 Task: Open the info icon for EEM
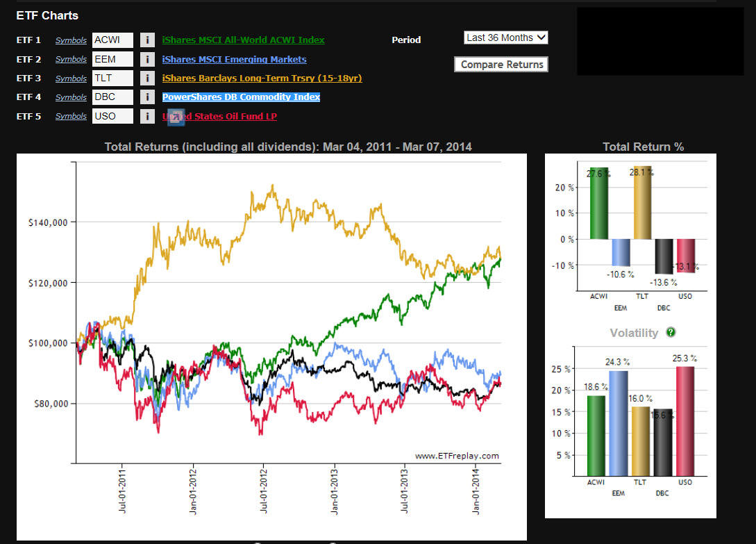click(147, 60)
